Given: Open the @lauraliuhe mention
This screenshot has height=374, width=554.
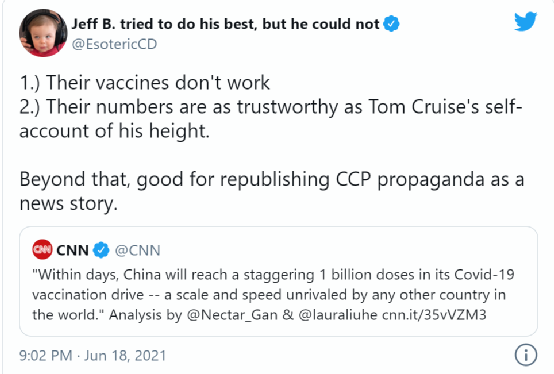Looking at the screenshot, I should click(x=338, y=315).
